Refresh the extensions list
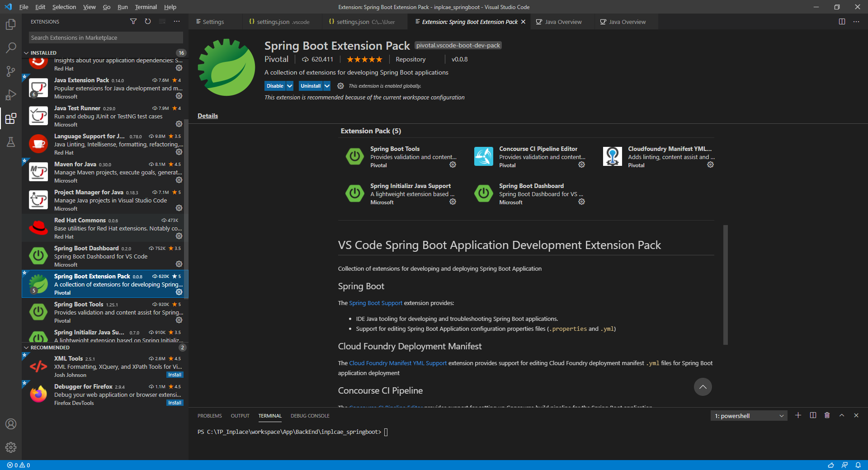Viewport: 868px width, 470px height. (148, 22)
